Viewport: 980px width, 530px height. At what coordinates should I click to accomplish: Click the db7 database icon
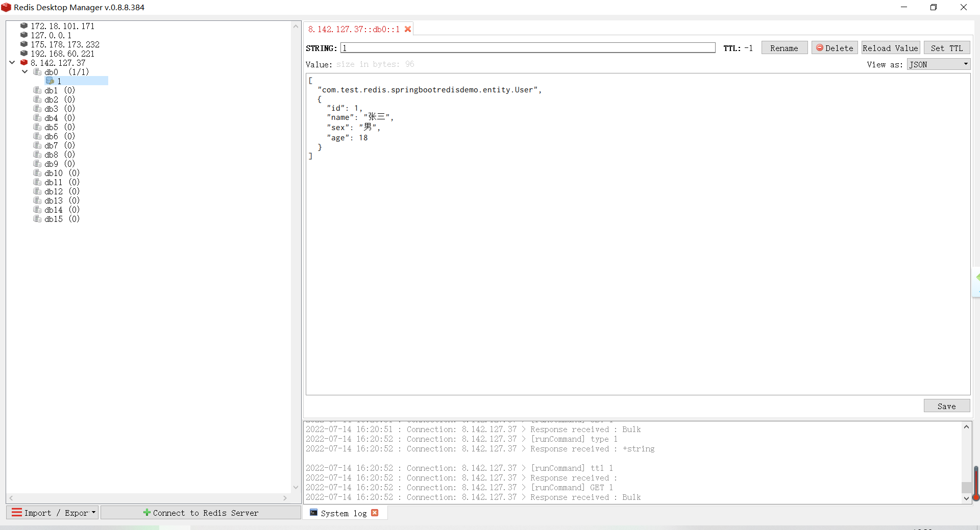[x=37, y=145]
